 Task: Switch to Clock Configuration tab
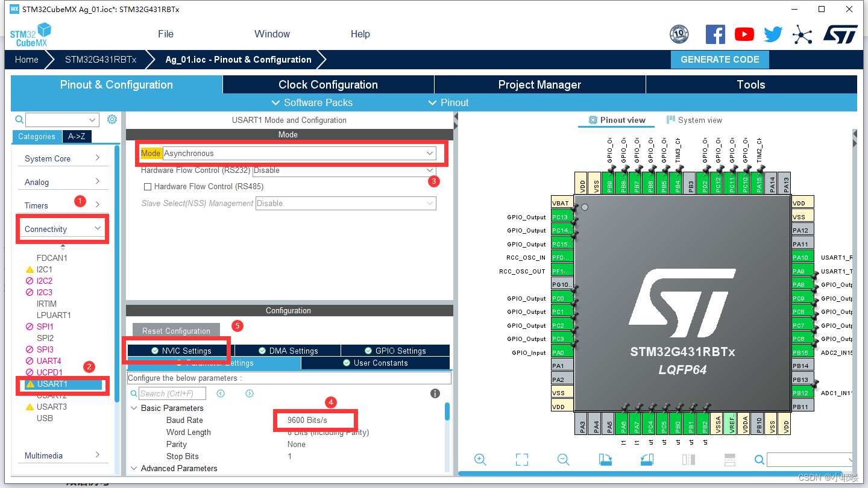(x=328, y=84)
